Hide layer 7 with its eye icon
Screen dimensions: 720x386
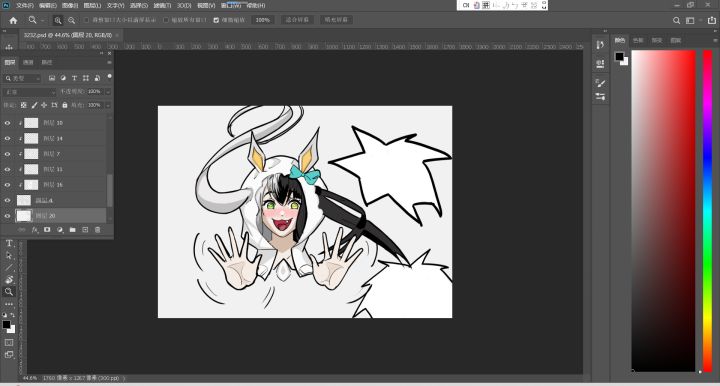[7, 154]
